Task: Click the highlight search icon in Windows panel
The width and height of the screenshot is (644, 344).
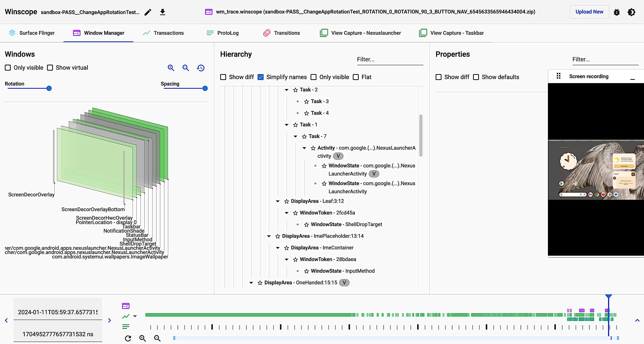Action: pos(171,68)
